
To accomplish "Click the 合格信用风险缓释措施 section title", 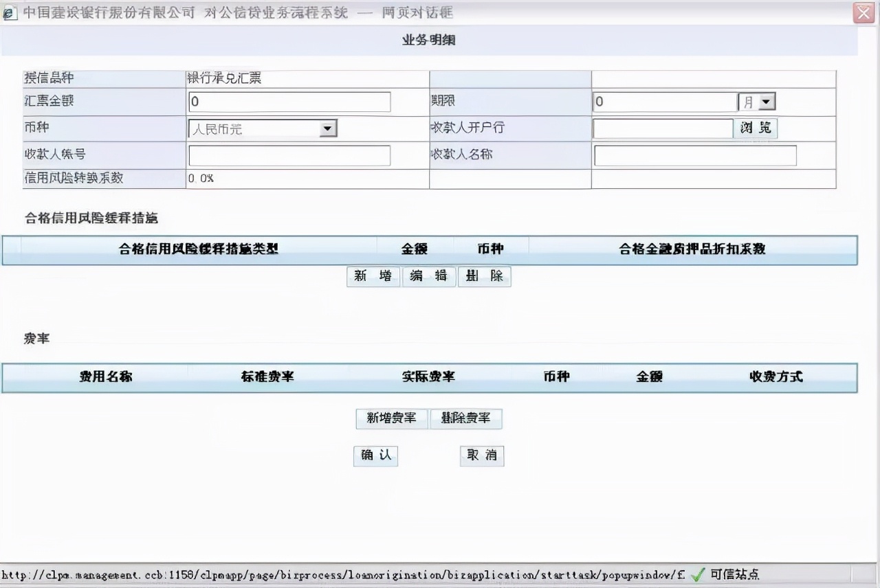I will [x=91, y=218].
